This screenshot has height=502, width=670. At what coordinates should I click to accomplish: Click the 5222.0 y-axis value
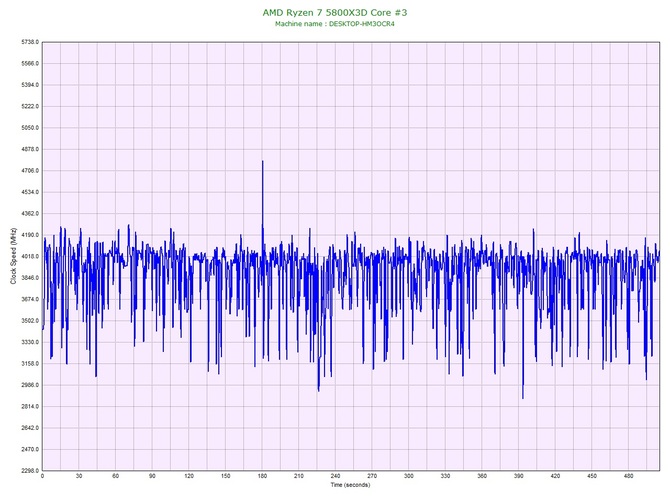[30, 106]
